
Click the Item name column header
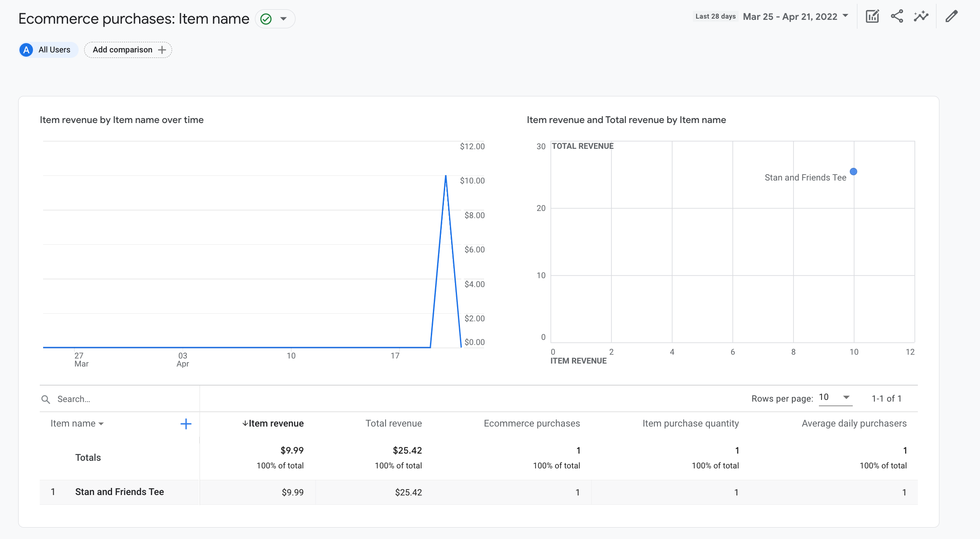click(x=76, y=423)
